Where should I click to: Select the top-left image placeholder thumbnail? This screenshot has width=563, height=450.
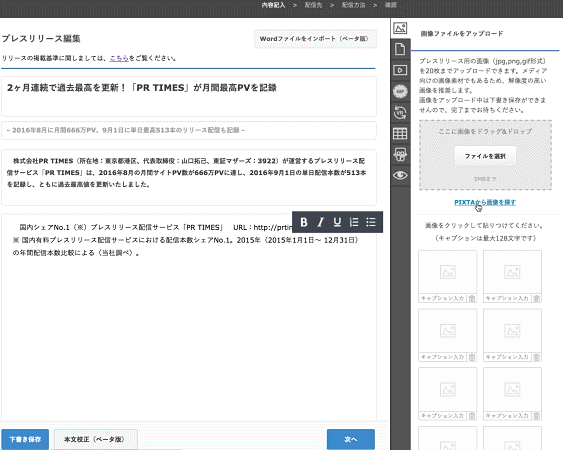pyautogui.click(x=448, y=272)
